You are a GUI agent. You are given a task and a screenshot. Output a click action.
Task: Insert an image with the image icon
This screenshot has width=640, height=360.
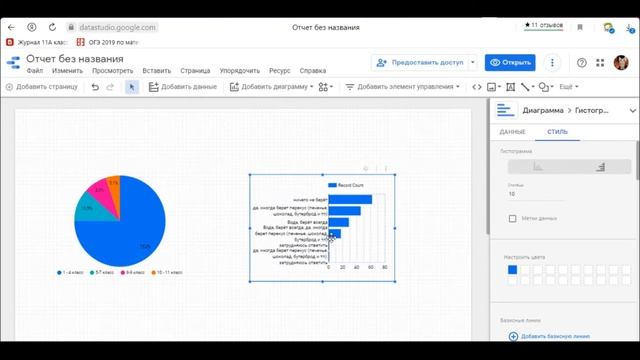(x=493, y=87)
